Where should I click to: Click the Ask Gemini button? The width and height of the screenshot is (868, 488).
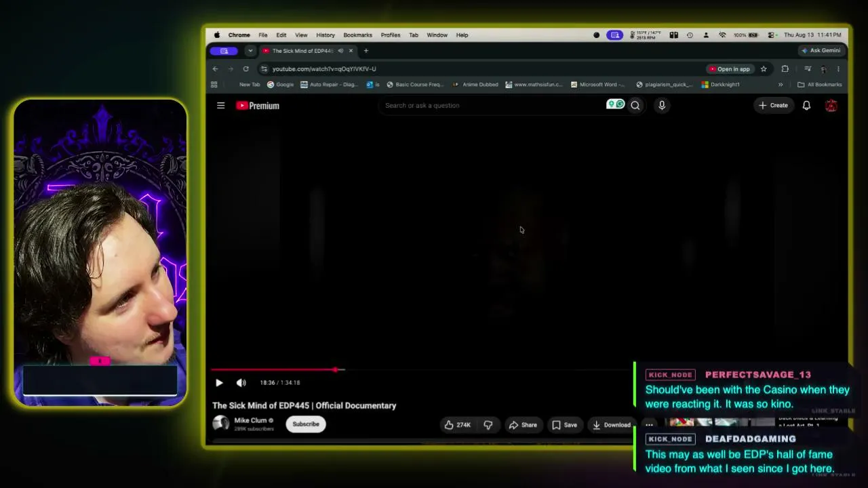tap(821, 51)
